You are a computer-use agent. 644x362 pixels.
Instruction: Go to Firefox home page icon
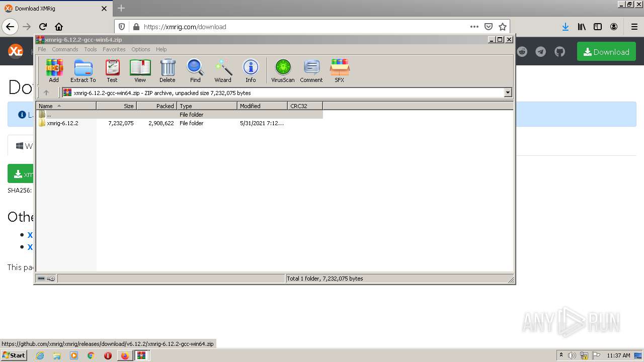click(x=59, y=27)
